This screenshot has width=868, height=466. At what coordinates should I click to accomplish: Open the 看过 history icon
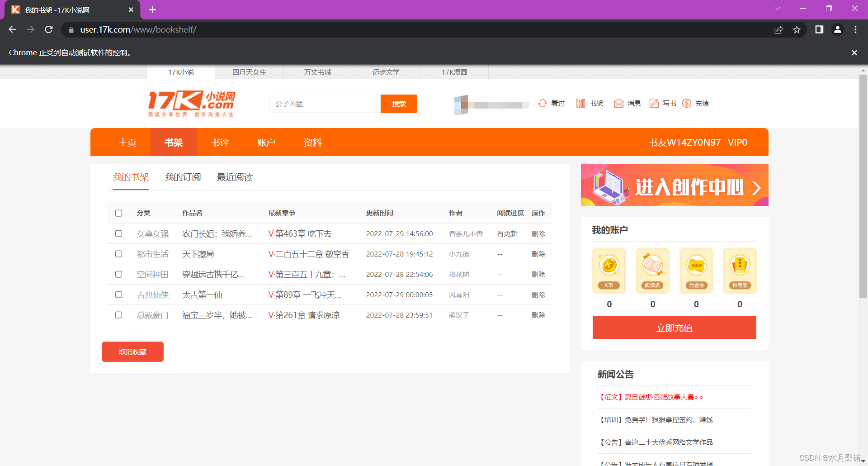tap(542, 104)
